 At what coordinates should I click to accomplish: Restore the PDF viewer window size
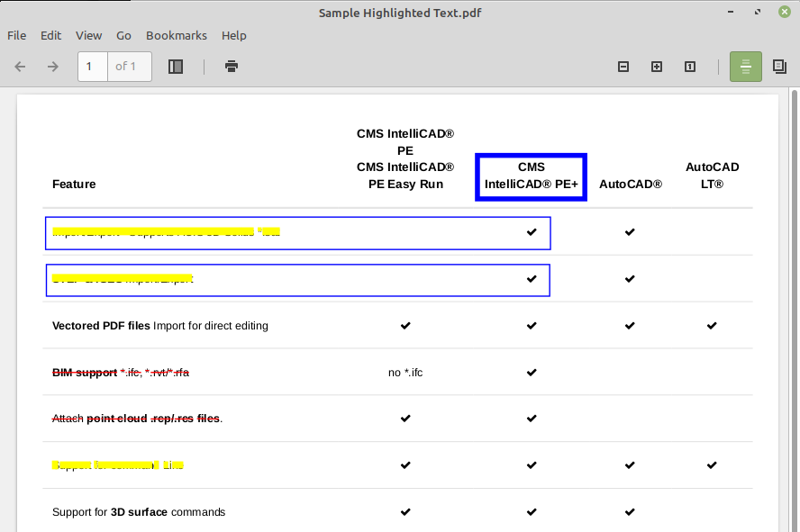(x=758, y=12)
